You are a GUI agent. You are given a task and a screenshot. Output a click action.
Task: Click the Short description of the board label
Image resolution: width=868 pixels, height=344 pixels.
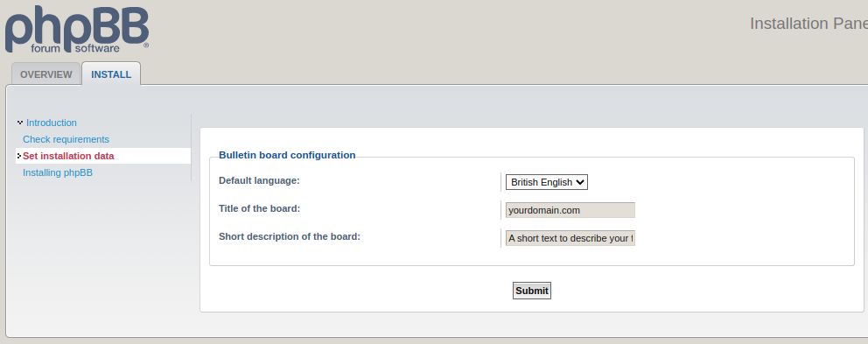tap(290, 236)
